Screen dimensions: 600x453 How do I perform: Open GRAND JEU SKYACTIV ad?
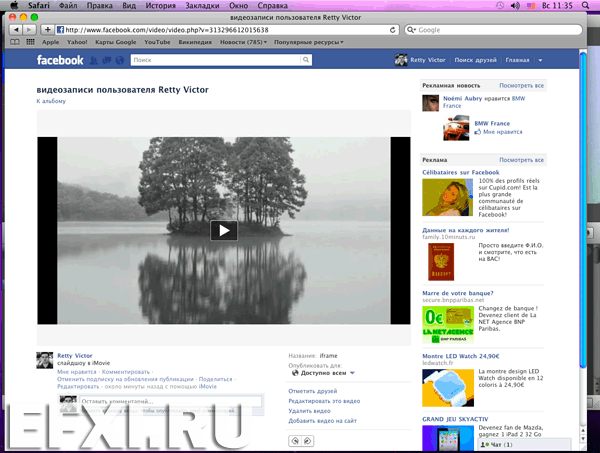[455, 419]
